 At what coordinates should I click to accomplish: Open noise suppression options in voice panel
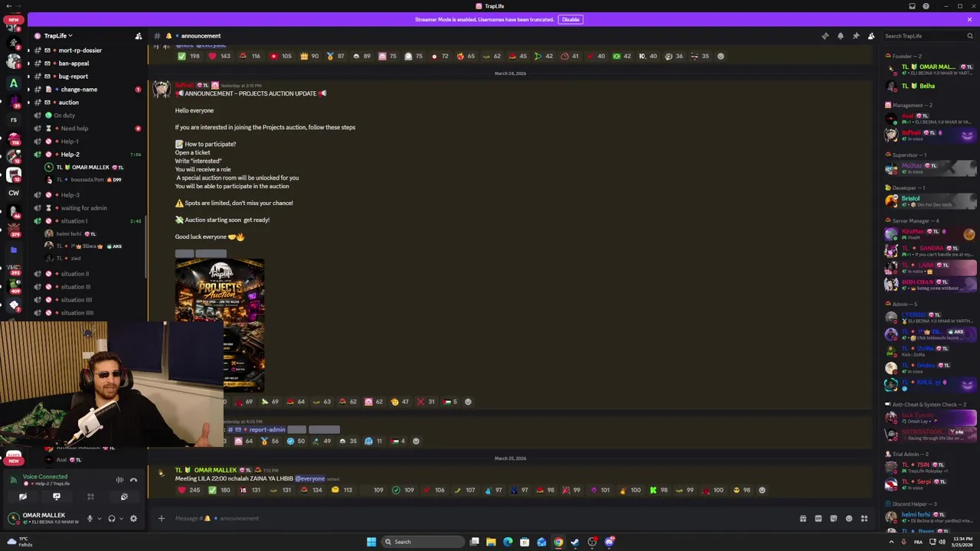[x=119, y=480]
